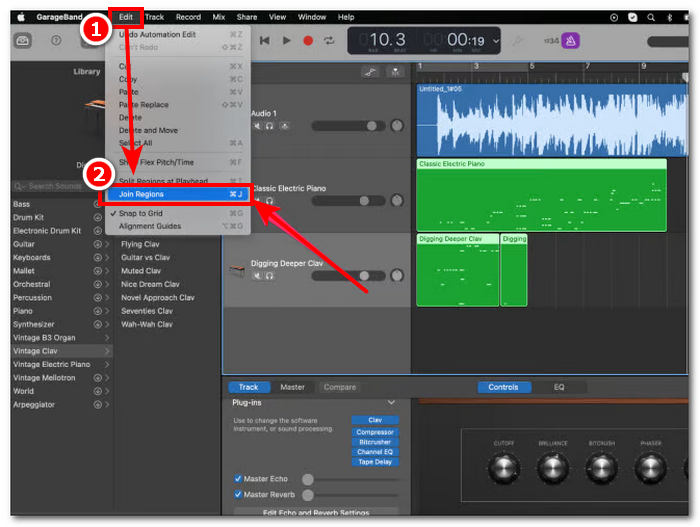Toggle the Cycle loop button
The width and height of the screenshot is (700, 527).
click(x=329, y=41)
